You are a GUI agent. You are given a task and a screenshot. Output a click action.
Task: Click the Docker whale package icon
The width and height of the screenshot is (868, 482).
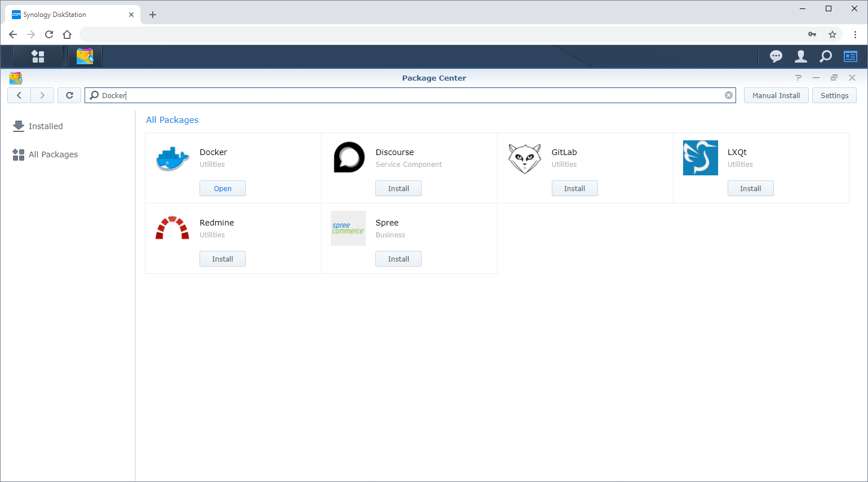click(172, 158)
